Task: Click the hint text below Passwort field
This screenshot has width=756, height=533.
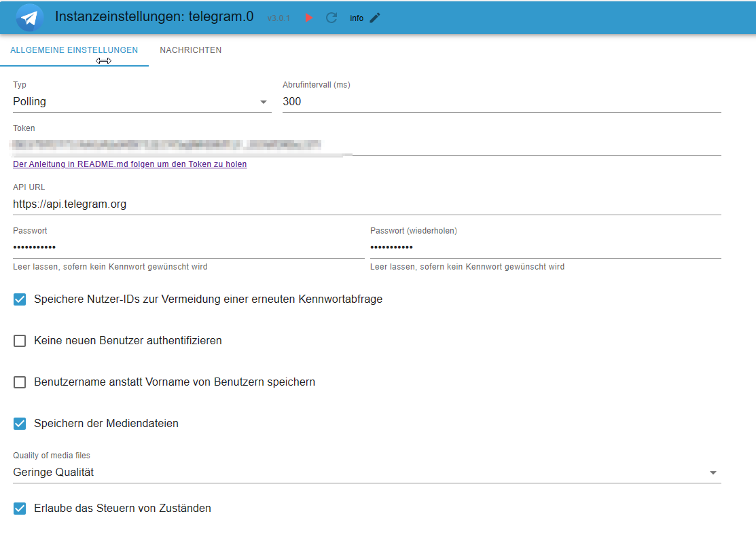Action: coord(110,267)
